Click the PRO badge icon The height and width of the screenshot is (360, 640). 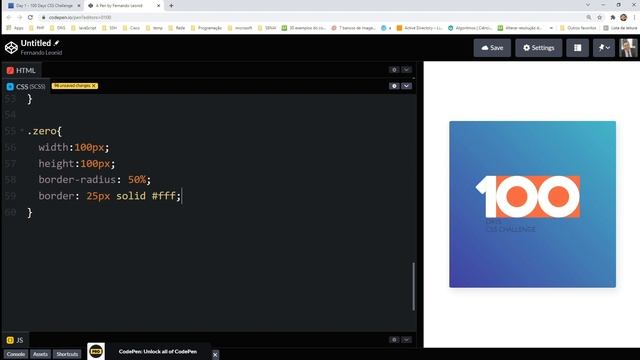click(96, 351)
